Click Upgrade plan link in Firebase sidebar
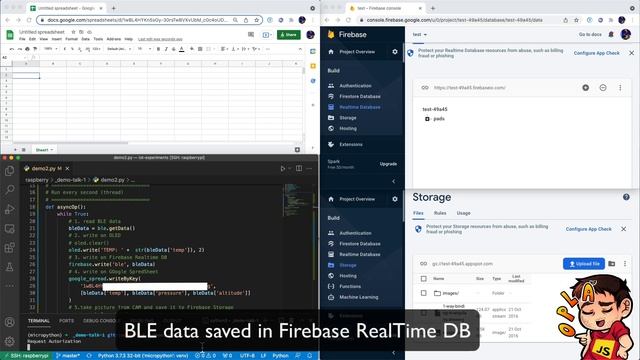 [x=388, y=164]
